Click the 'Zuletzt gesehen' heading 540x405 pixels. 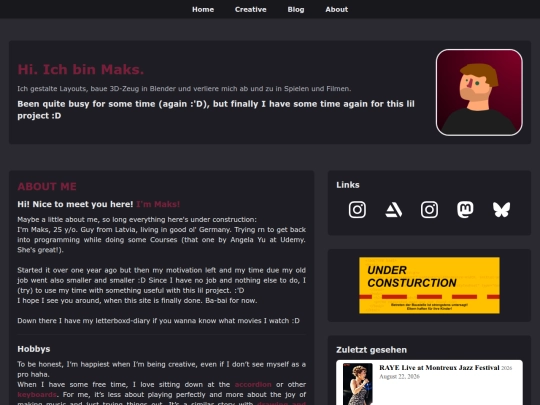(372, 350)
